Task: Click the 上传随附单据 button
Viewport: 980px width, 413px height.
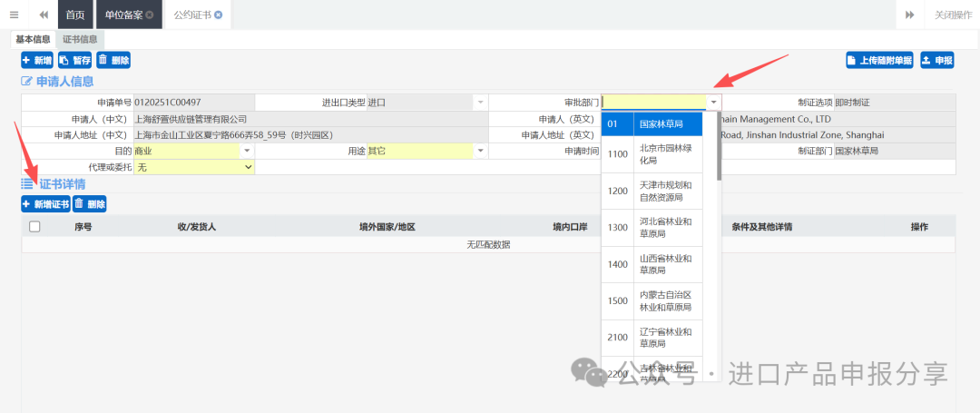Action: click(x=879, y=61)
